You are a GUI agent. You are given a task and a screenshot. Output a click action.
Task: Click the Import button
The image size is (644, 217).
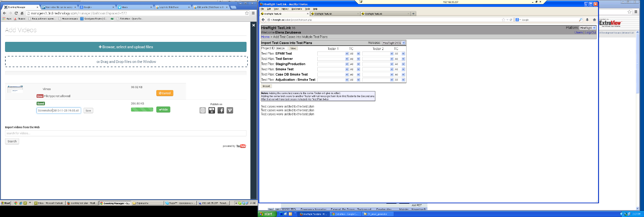coord(266,86)
